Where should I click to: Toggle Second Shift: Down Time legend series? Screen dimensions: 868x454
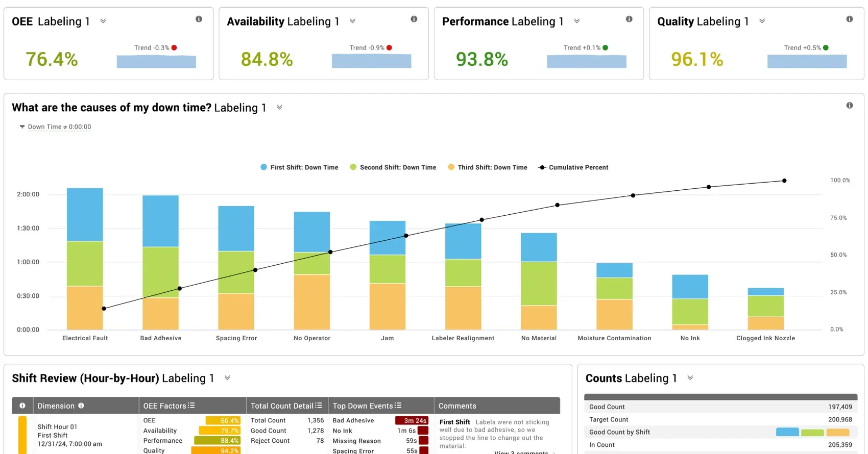(x=393, y=167)
